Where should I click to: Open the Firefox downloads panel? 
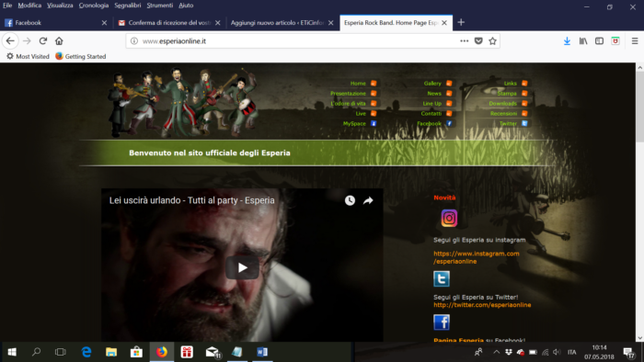coord(567,41)
